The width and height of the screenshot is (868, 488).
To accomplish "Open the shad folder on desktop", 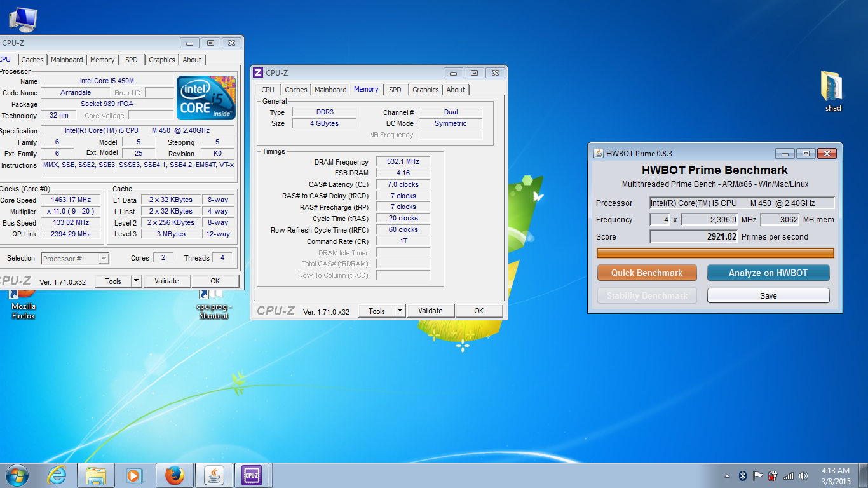I will [x=832, y=92].
